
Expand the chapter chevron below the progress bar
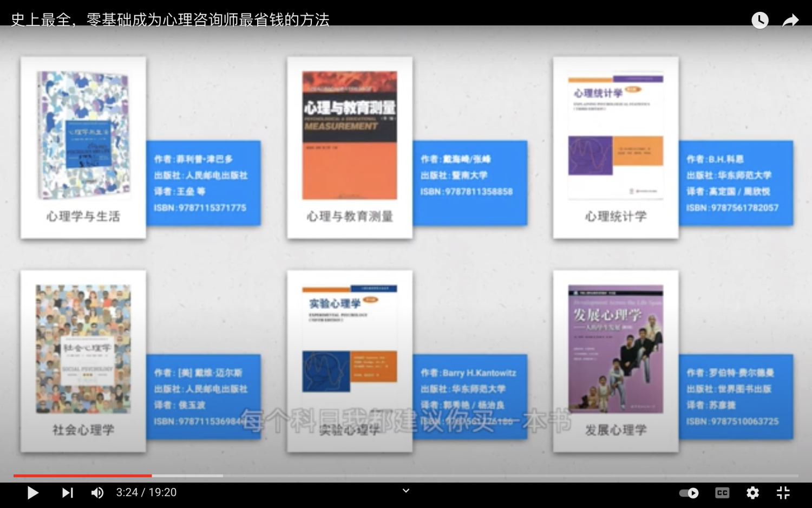pyautogui.click(x=406, y=491)
